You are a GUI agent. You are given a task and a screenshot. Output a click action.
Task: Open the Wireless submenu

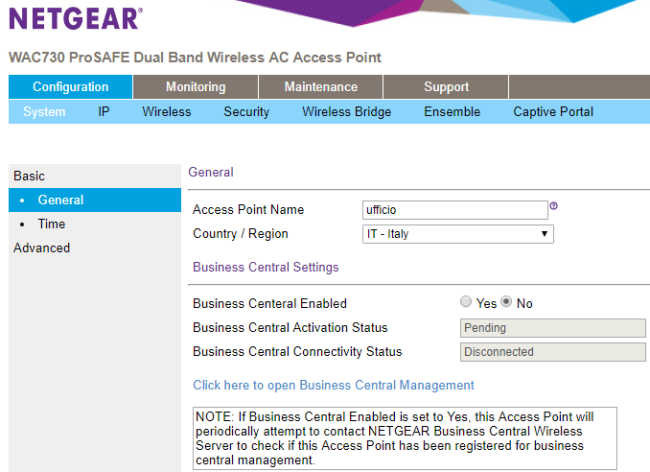coord(167,111)
